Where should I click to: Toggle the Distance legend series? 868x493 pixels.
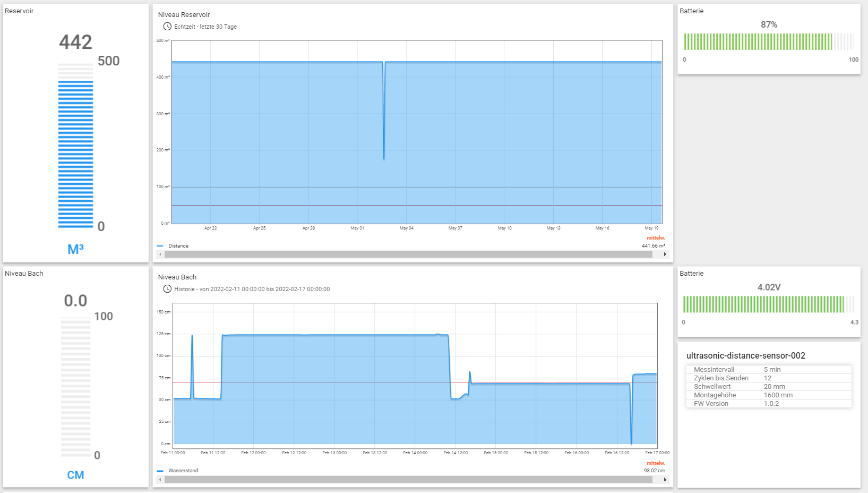pos(178,246)
